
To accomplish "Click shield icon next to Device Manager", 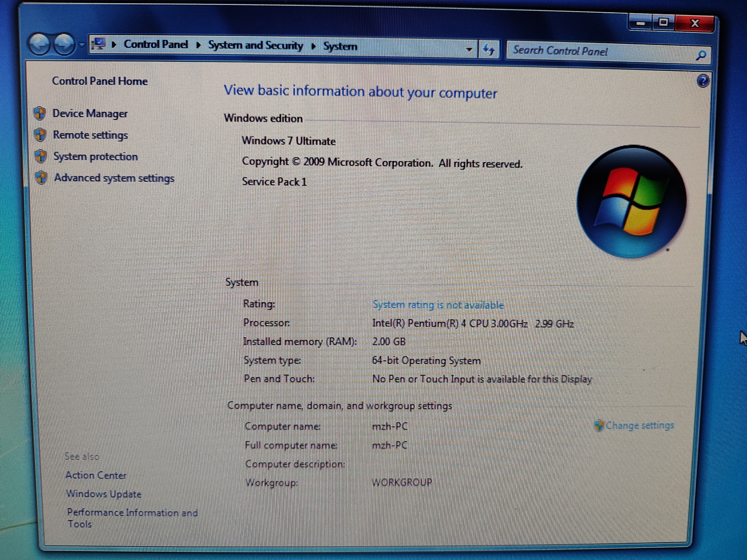I will point(40,113).
